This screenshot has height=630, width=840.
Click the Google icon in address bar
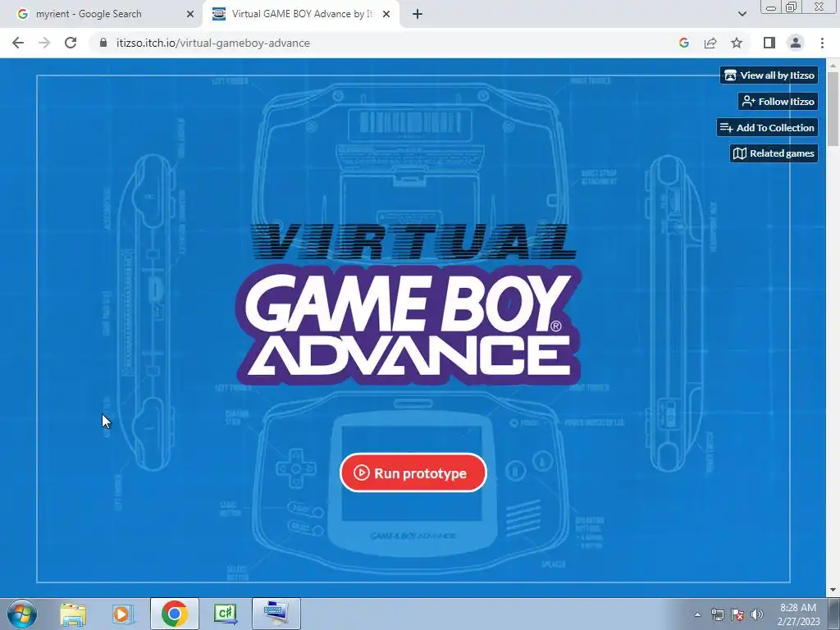coord(683,43)
